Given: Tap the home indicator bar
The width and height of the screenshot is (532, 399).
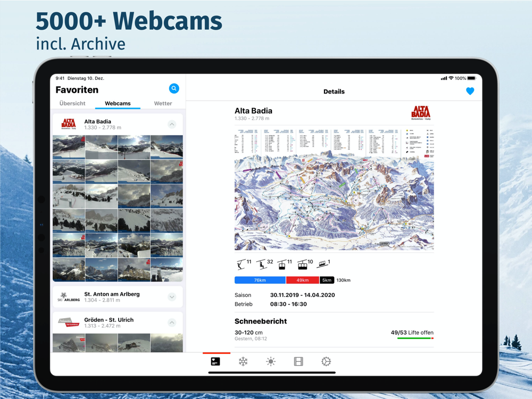Looking at the screenshot, I should (x=272, y=372).
